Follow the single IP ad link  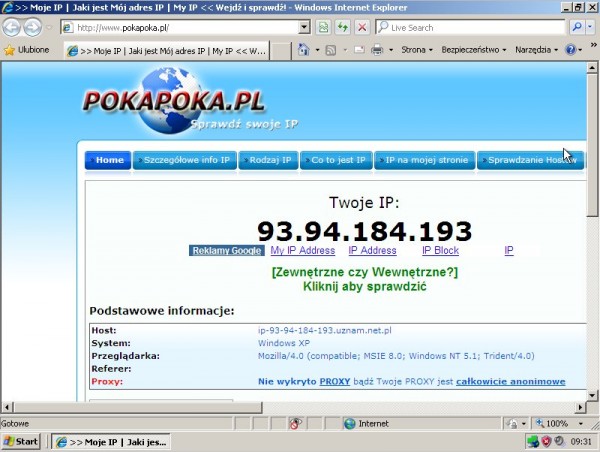click(509, 250)
